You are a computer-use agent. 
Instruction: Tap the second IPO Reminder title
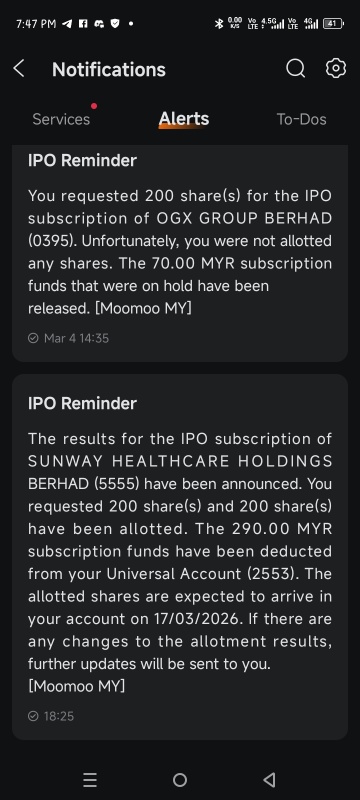(83, 404)
